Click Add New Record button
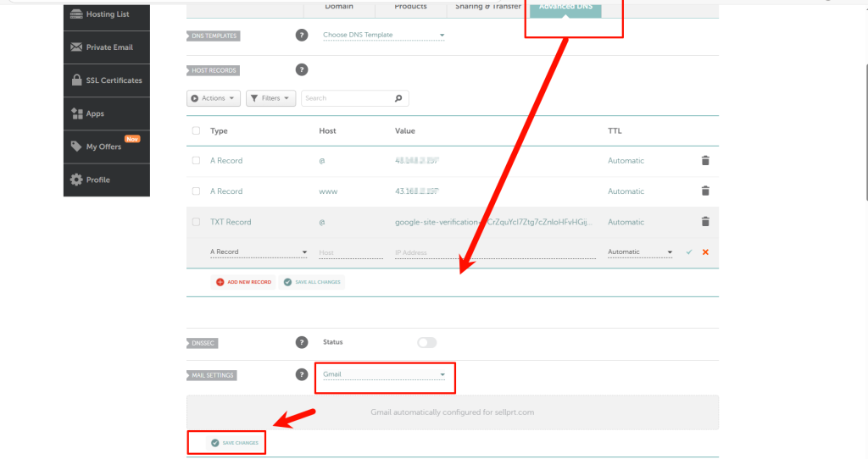The image size is (868, 459). 243,281
